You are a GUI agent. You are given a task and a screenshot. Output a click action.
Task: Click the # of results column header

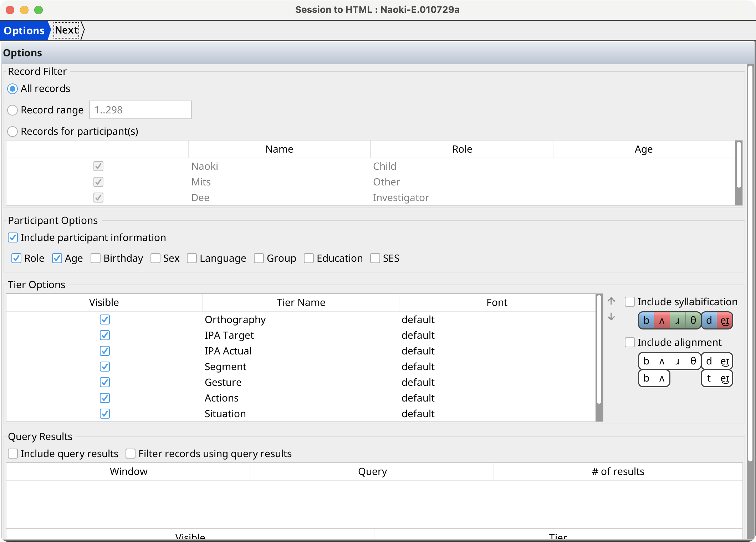tap(618, 471)
